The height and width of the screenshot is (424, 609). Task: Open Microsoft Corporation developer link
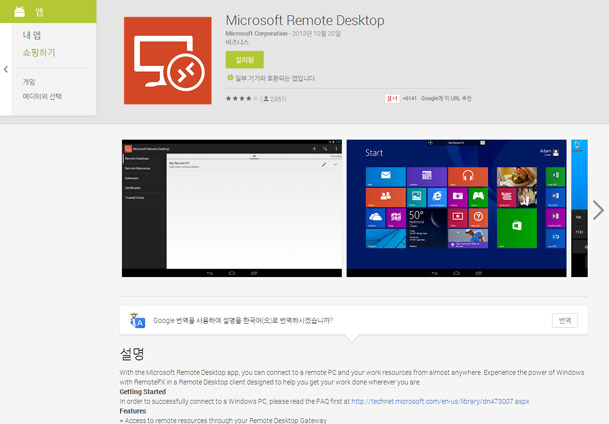pyautogui.click(x=256, y=33)
